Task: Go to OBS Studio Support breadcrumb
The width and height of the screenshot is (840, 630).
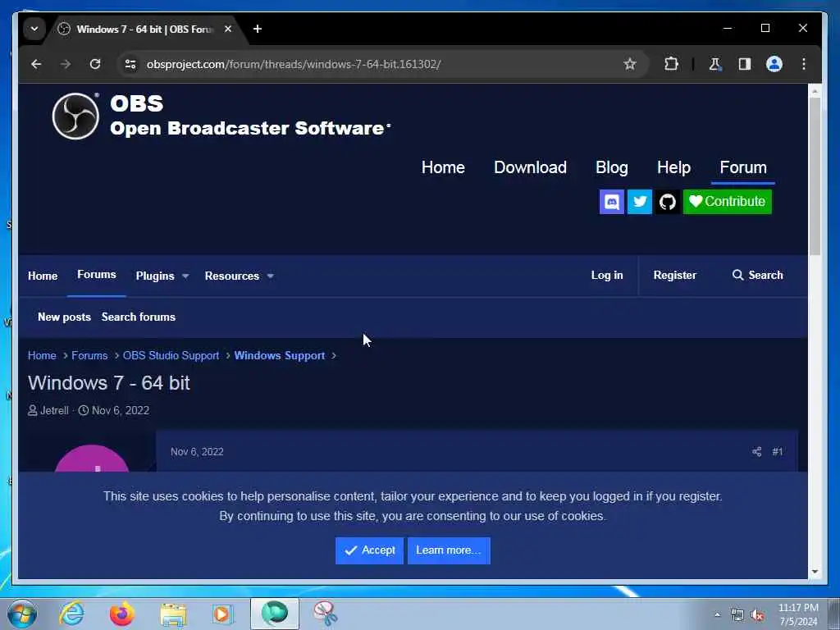Action: [171, 355]
